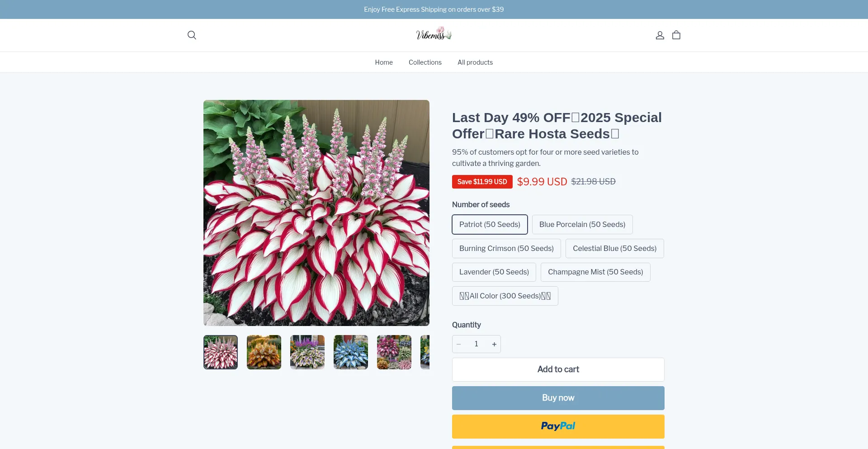
Task: Select All Color (300 Seeds) option
Action: coord(505,296)
